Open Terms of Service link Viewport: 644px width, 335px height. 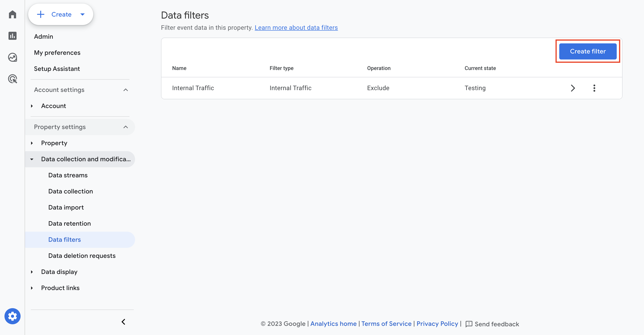[x=386, y=324]
